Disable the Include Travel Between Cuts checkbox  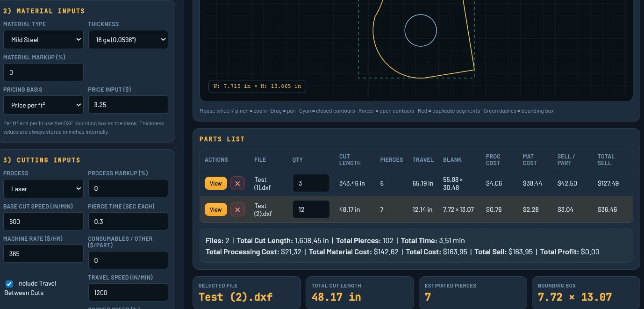point(9,283)
